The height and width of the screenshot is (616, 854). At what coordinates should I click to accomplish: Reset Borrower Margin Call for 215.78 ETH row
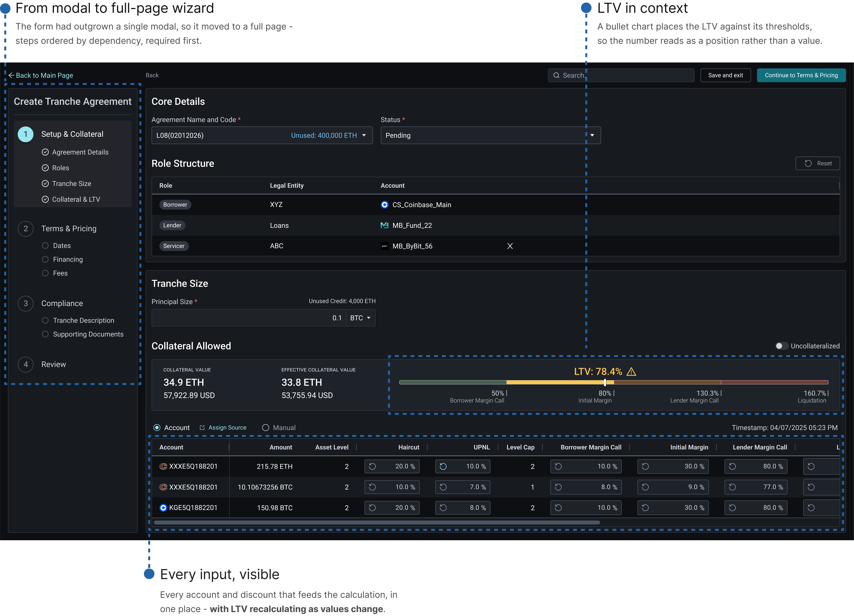558,466
